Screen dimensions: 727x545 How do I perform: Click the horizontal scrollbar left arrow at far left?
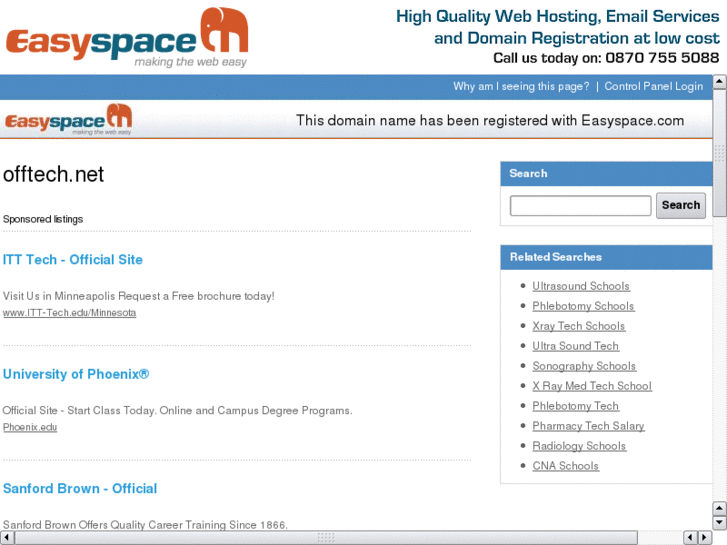(7, 538)
